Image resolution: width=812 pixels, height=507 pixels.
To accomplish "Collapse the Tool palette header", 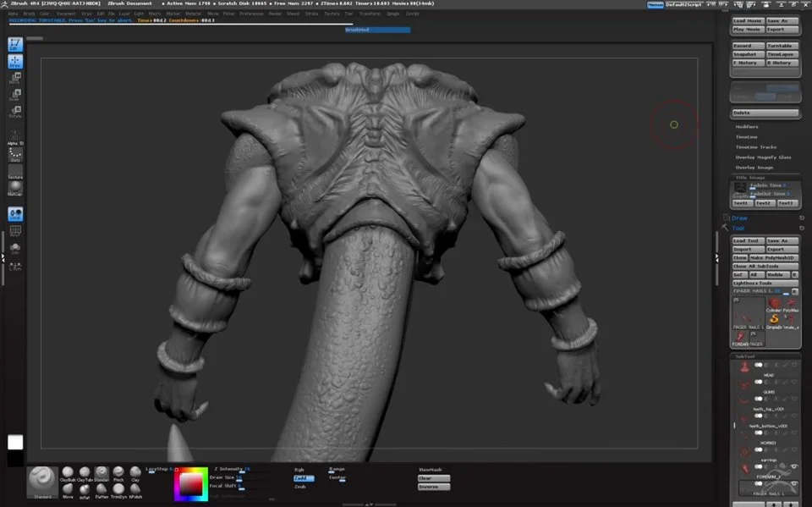I will point(738,228).
